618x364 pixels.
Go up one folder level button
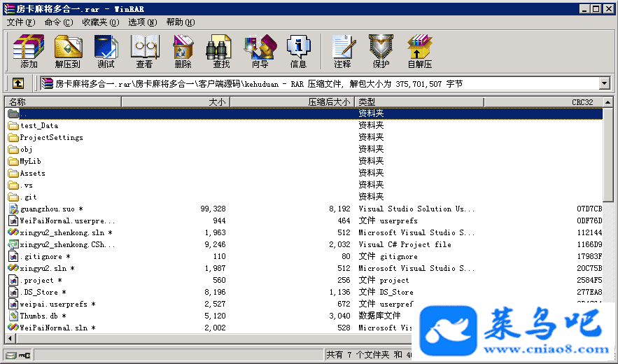[18, 83]
